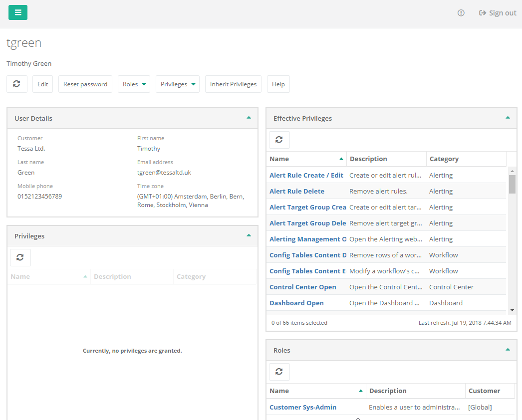Click the Last refresh timestamp text
Viewport: 522px width, 420px height.
pyautogui.click(x=465, y=323)
